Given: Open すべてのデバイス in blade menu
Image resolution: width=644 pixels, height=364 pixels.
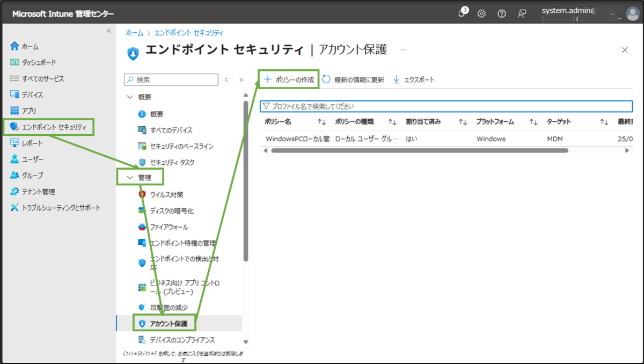Looking at the screenshot, I should (x=165, y=130).
